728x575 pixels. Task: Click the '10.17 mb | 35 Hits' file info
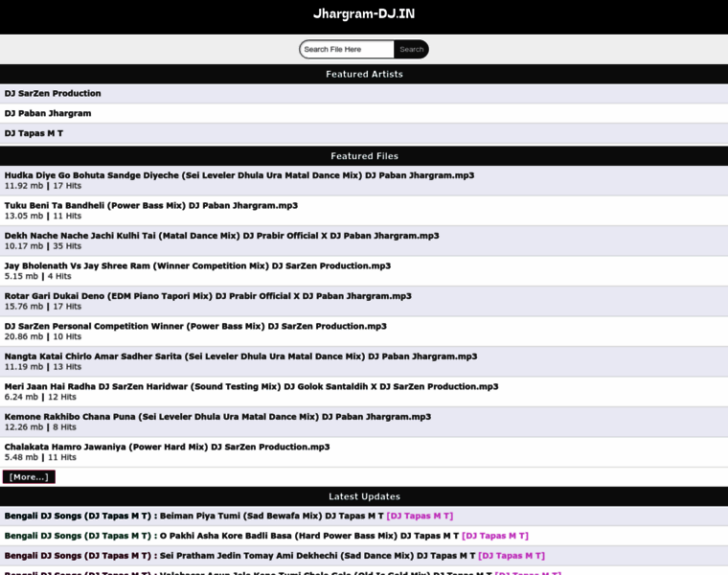(43, 246)
